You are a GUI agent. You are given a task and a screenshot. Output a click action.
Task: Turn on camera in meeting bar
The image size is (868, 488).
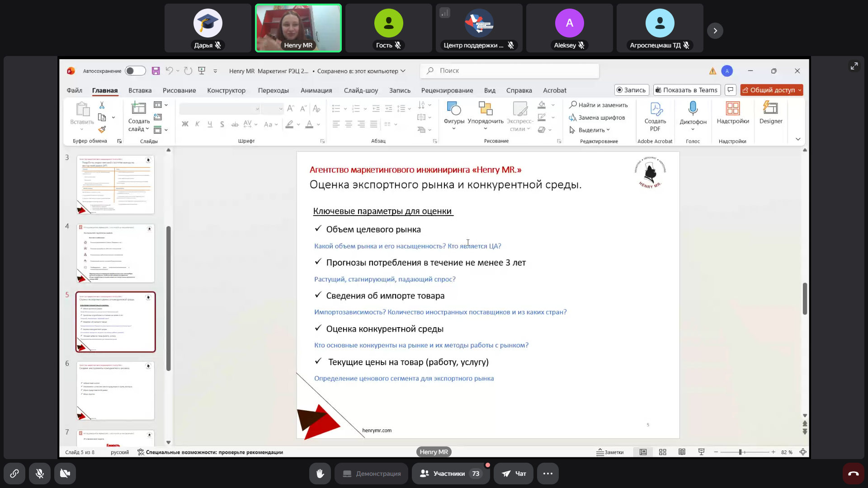[65, 474]
